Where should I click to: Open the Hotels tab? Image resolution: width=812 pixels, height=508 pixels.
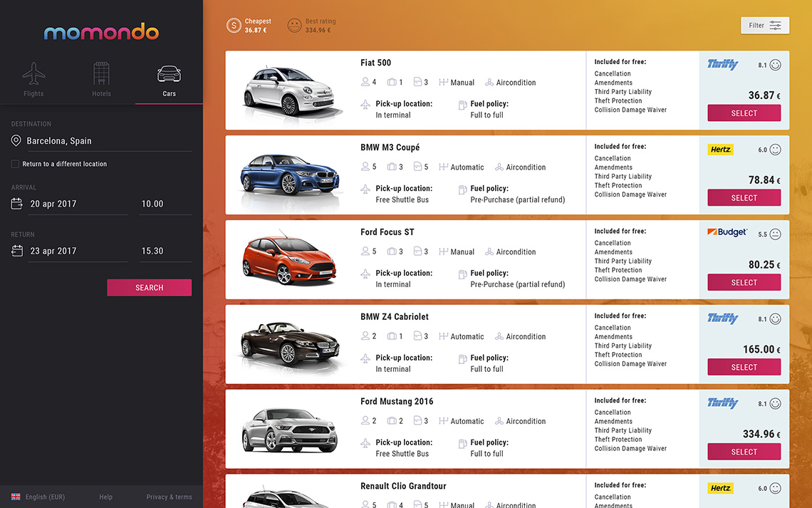[101, 79]
